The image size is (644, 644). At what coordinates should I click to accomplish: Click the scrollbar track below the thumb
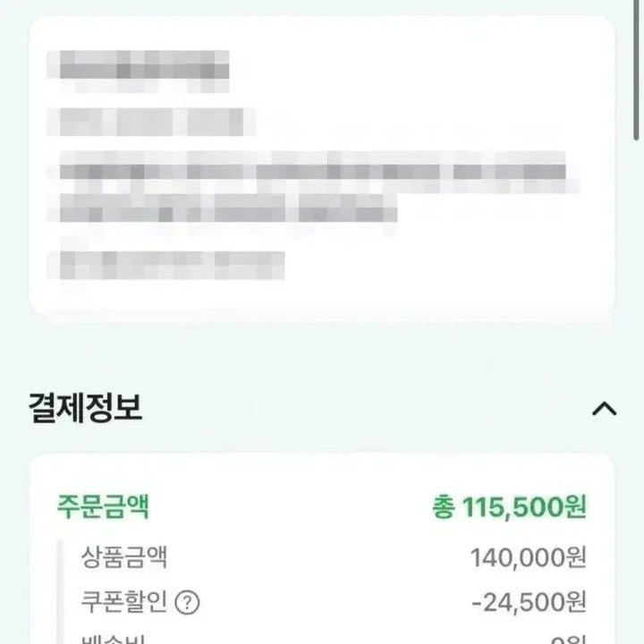point(637,358)
